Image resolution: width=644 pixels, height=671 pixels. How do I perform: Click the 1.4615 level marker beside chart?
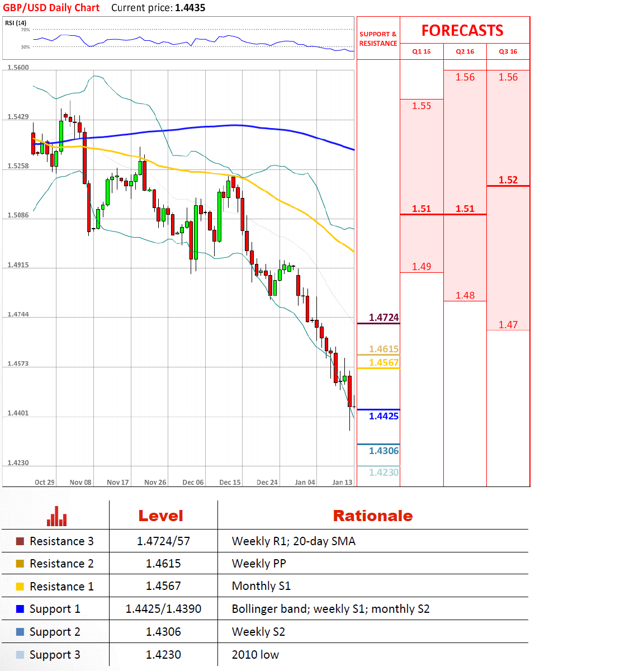(x=384, y=349)
